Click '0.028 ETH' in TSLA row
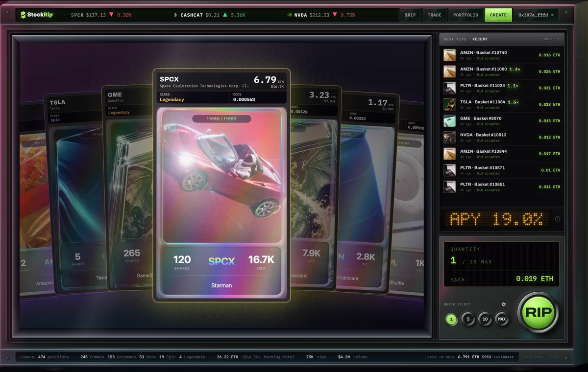 [549, 104]
